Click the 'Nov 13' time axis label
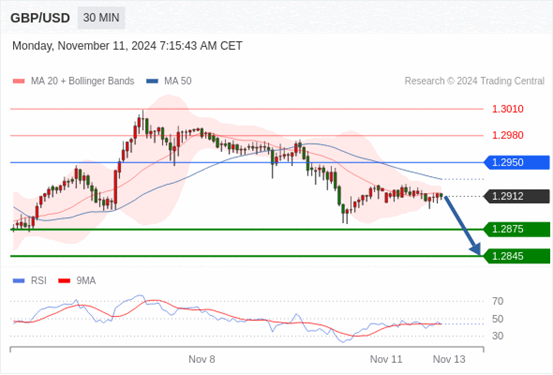The image size is (553, 375). pos(449,359)
